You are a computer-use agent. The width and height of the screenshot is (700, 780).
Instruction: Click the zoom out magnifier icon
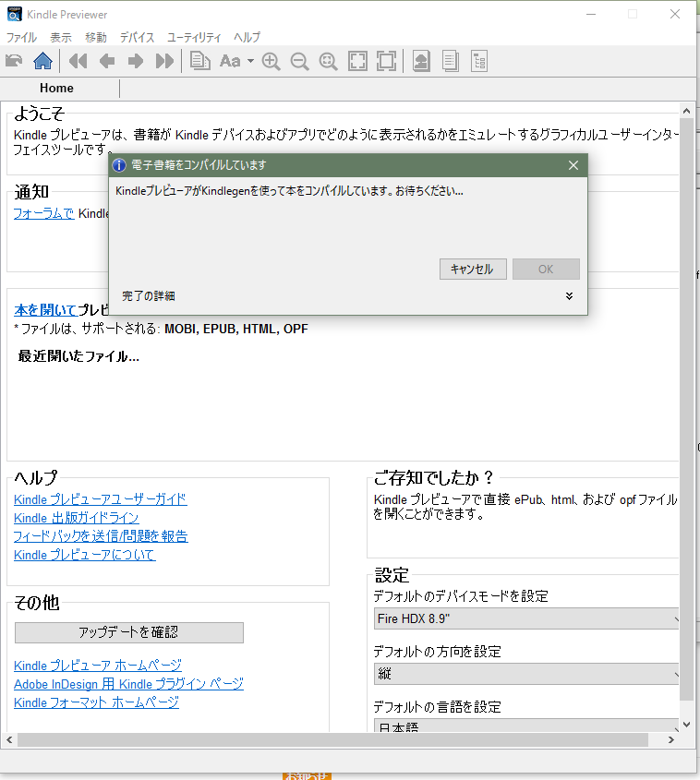coord(299,62)
